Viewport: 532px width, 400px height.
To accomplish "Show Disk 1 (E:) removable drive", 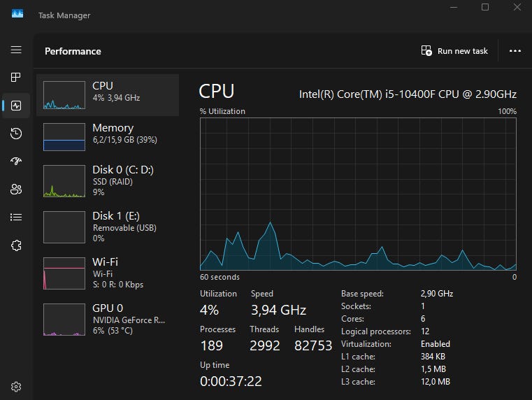I will [108, 227].
